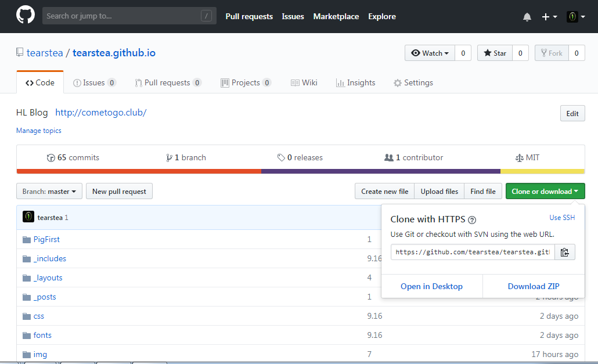The width and height of the screenshot is (598, 364).
Task: Focus the Search or jump to field
Action: (x=129, y=16)
